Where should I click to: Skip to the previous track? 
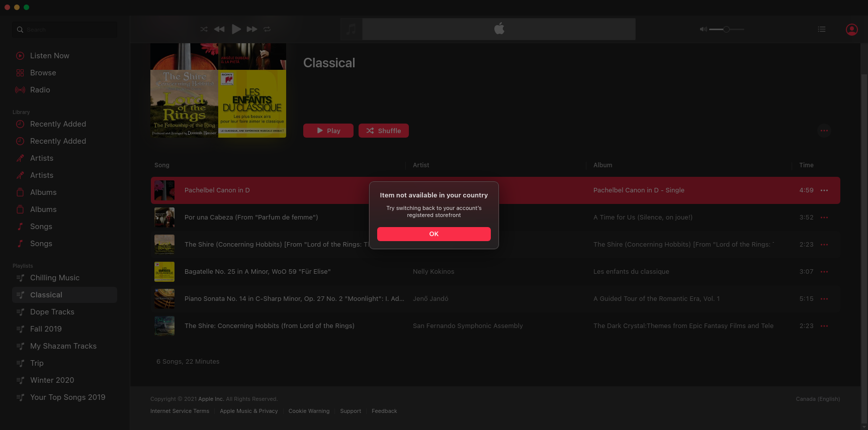tap(219, 29)
